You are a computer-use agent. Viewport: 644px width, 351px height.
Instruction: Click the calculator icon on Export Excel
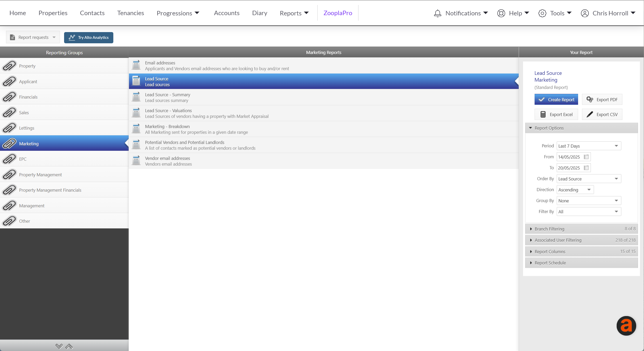click(x=543, y=114)
